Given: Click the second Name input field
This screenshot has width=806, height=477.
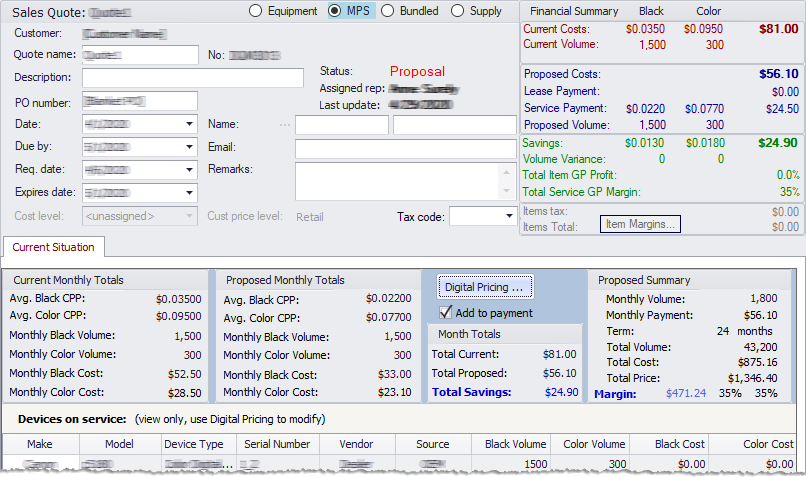Looking at the screenshot, I should [455, 125].
